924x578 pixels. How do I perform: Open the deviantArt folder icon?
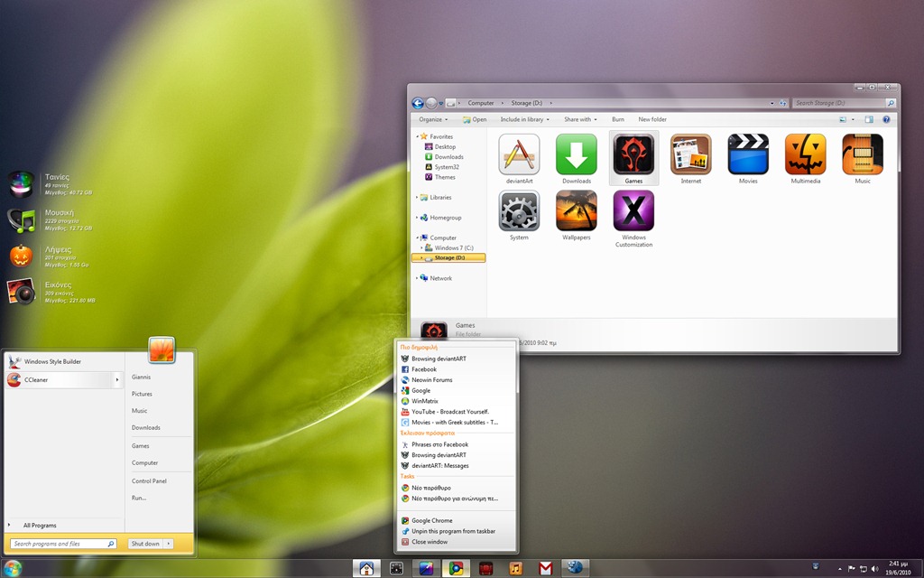tap(519, 154)
